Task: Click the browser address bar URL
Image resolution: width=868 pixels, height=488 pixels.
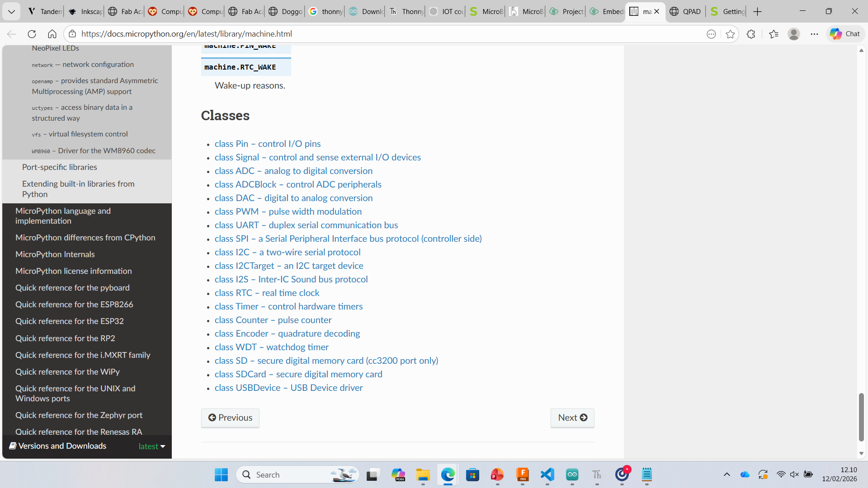Action: click(x=186, y=34)
